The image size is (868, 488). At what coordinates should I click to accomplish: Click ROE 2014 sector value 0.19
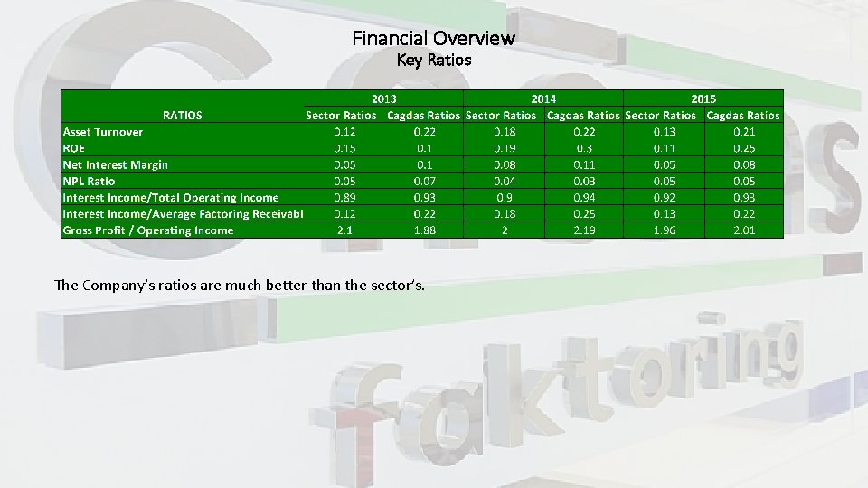pyautogui.click(x=505, y=148)
